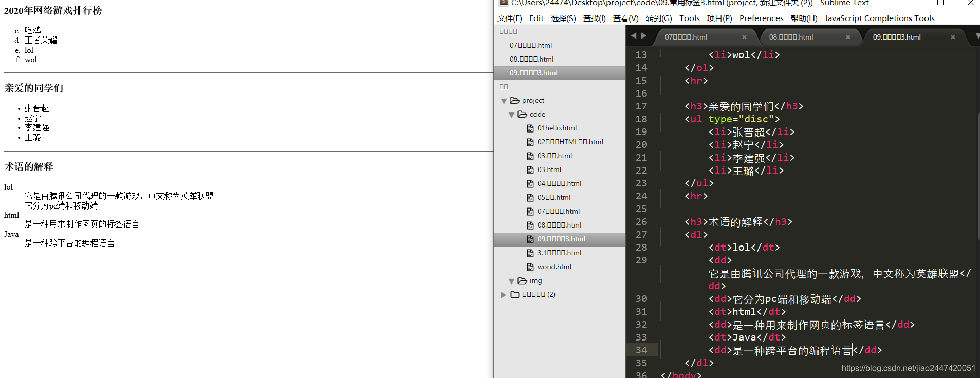Click the folder icon labeled (2)
This screenshot has width=980, height=378.
[x=515, y=294]
